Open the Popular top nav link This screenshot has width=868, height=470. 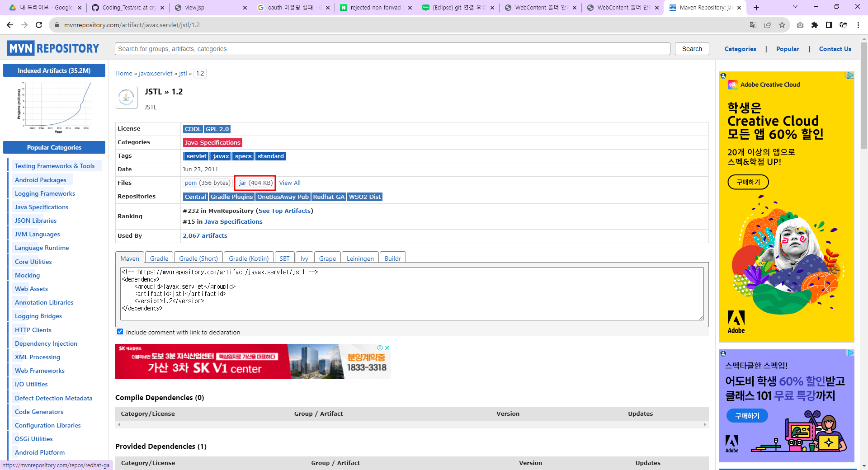pyautogui.click(x=788, y=49)
